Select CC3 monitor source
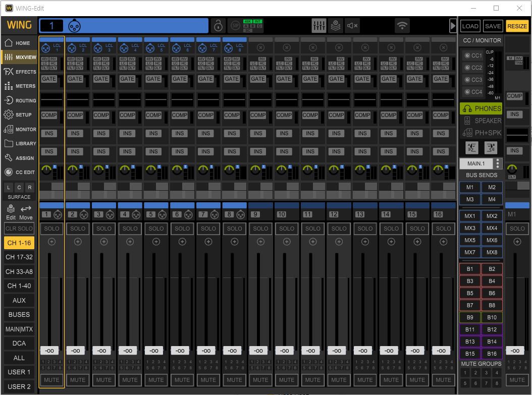532x395 pixels. [473, 80]
